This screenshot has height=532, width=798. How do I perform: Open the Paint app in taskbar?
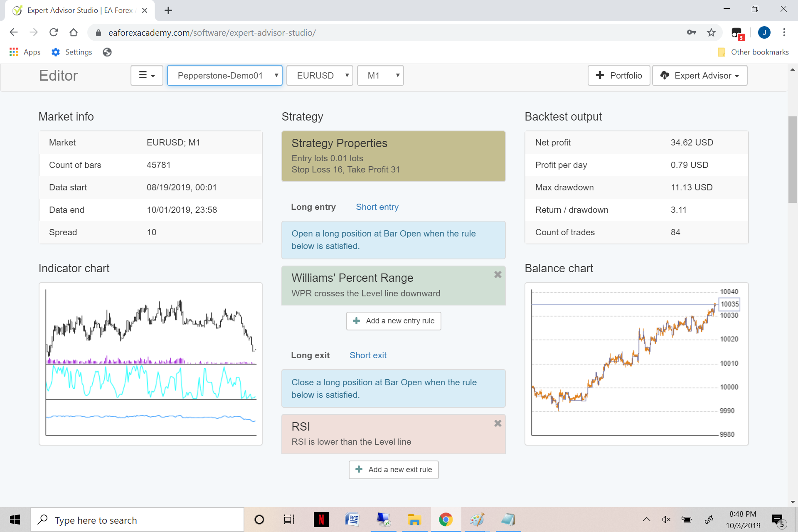click(x=477, y=520)
